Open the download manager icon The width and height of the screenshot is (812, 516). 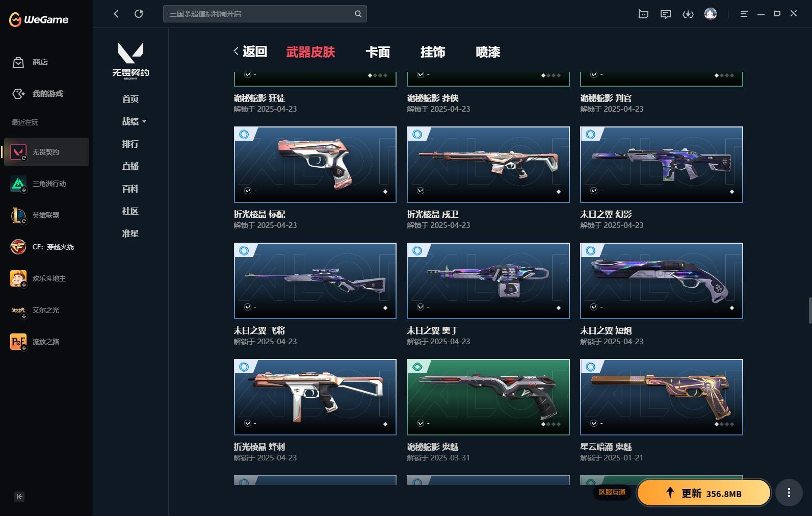[688, 14]
